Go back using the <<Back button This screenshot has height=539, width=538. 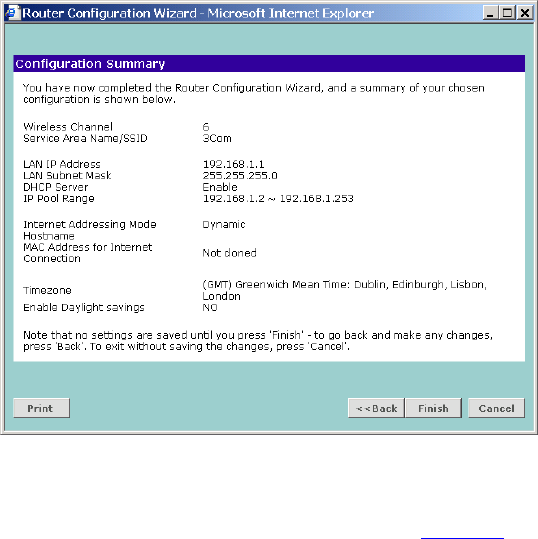pyautogui.click(x=376, y=408)
